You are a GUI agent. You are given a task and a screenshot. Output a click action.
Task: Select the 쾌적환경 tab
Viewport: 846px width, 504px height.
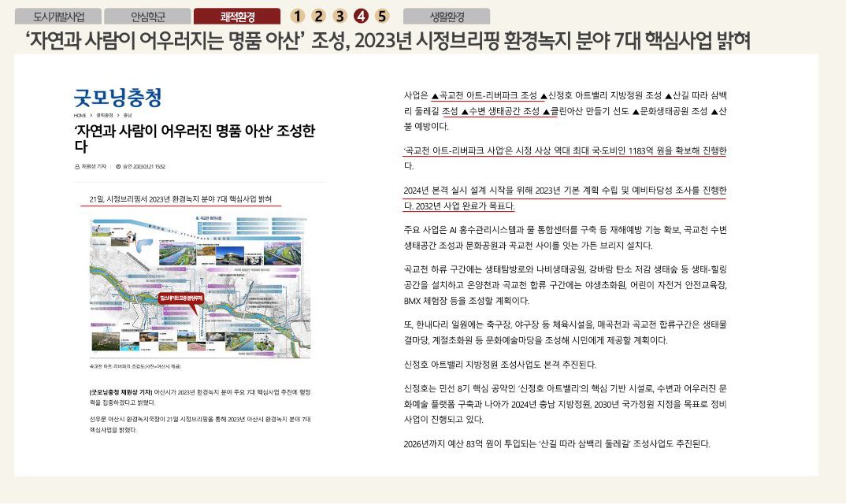237,17
